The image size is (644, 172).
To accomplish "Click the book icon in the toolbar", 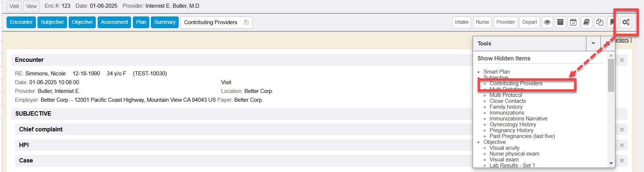I will pos(586,22).
